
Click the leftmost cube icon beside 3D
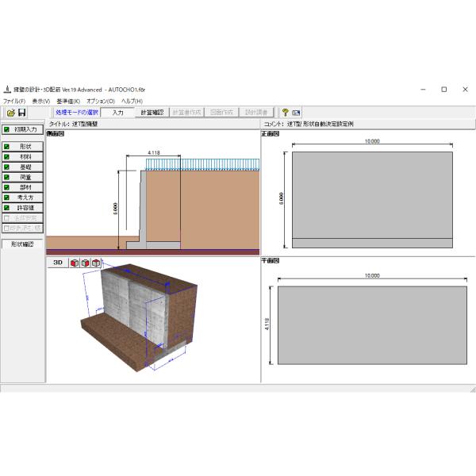75,263
